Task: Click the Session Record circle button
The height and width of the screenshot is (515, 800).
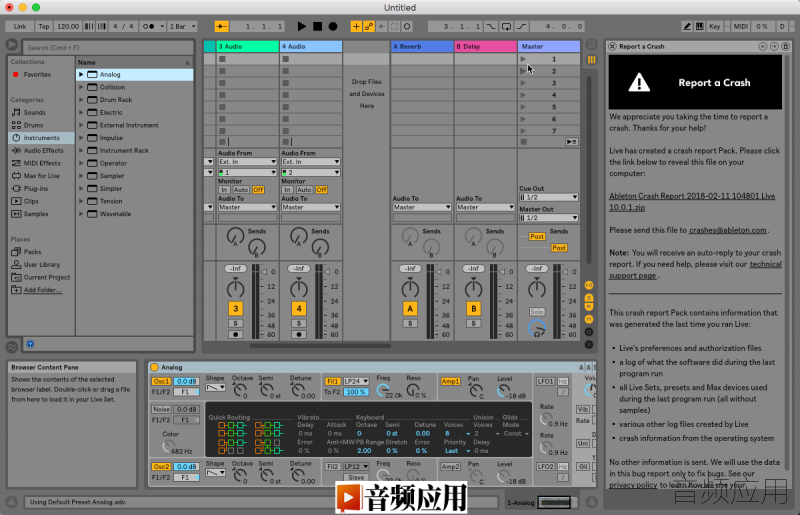Action: tap(407, 26)
